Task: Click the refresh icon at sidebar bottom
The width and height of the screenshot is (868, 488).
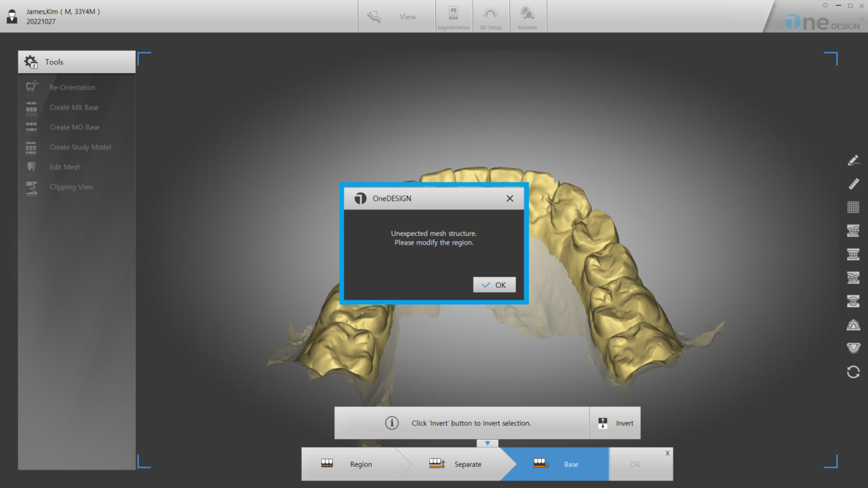Action: [x=853, y=371]
